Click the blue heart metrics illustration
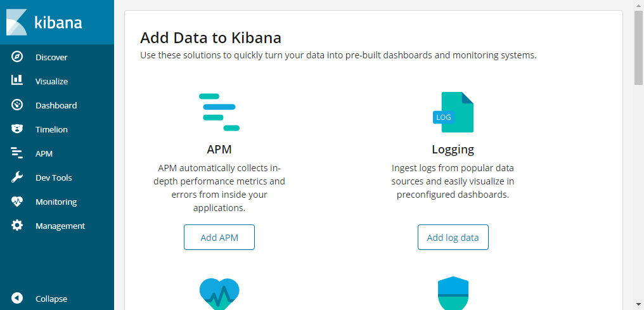Viewport: 644px width, 310px height. tap(219, 294)
